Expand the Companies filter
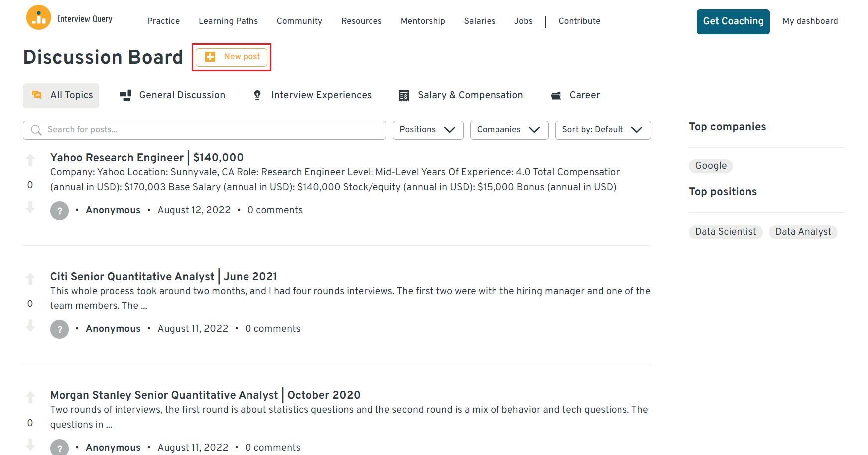Screen dimensions: 868x455 [x=508, y=130]
